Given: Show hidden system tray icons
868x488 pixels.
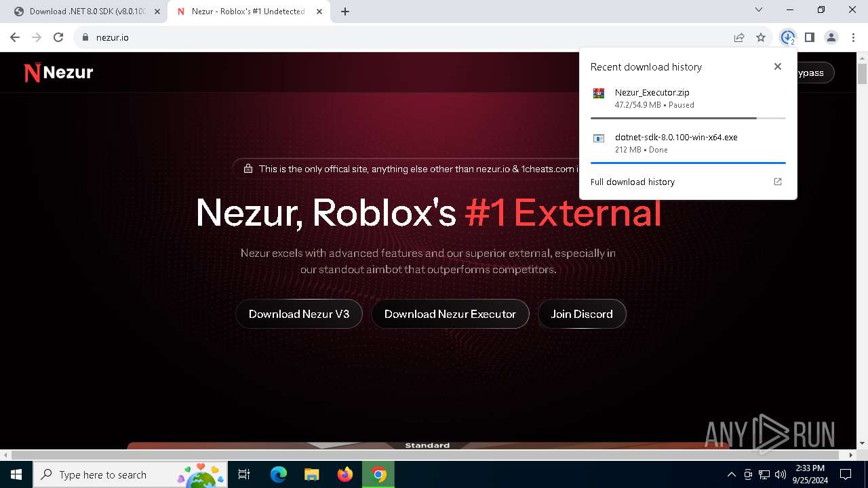Looking at the screenshot, I should [731, 474].
